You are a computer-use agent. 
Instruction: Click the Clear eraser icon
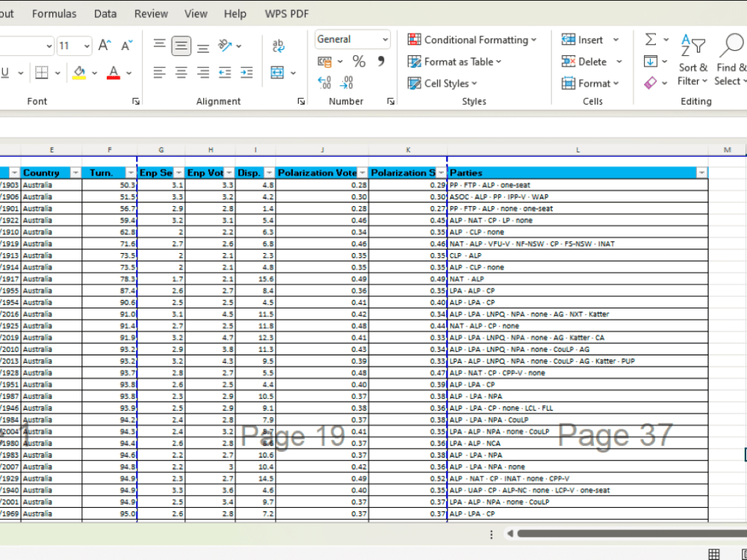pyautogui.click(x=651, y=83)
